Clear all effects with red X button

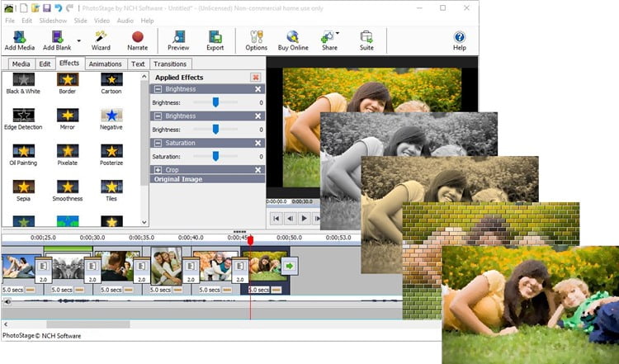pos(255,78)
